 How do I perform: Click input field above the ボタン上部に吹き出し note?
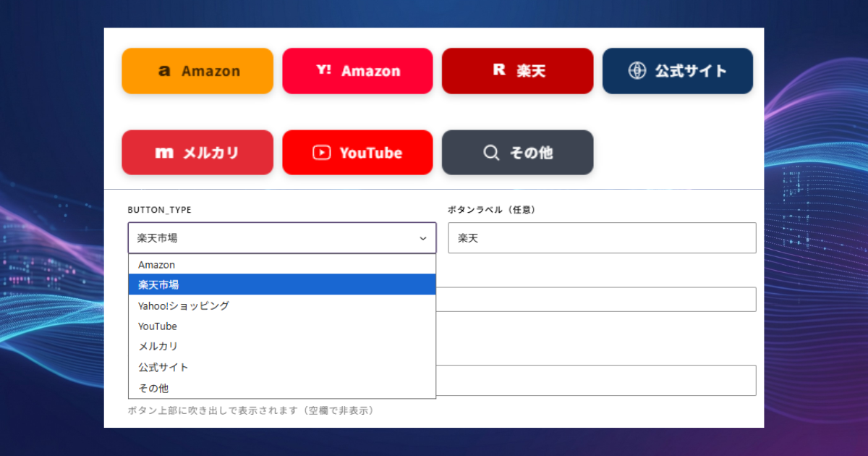tap(596, 381)
